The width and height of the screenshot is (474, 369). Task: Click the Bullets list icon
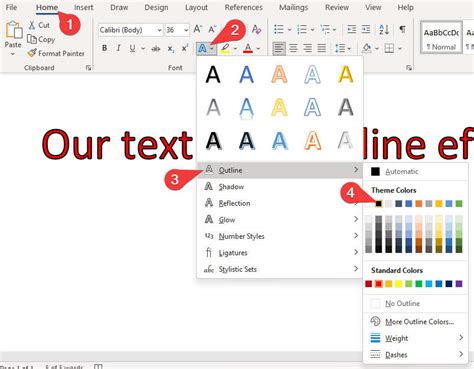(279, 29)
